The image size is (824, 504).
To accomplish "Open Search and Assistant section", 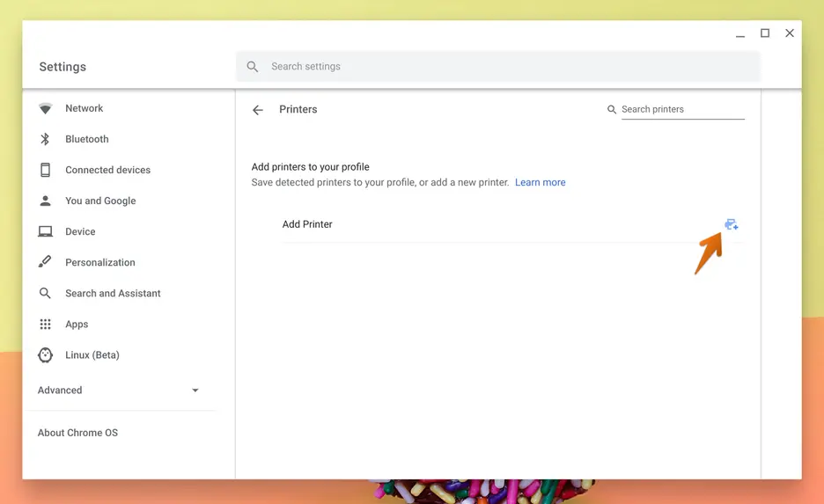I will pyautogui.click(x=113, y=293).
